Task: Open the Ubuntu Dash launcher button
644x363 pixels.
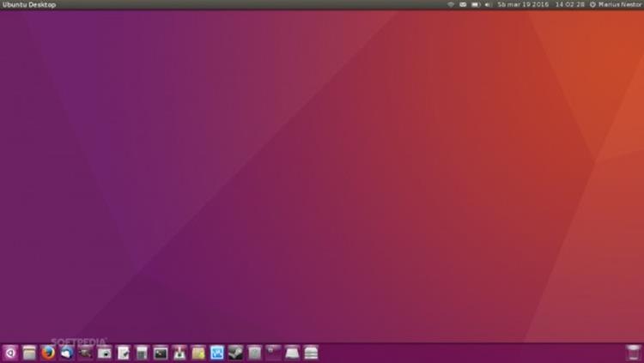Action: pos(10,352)
